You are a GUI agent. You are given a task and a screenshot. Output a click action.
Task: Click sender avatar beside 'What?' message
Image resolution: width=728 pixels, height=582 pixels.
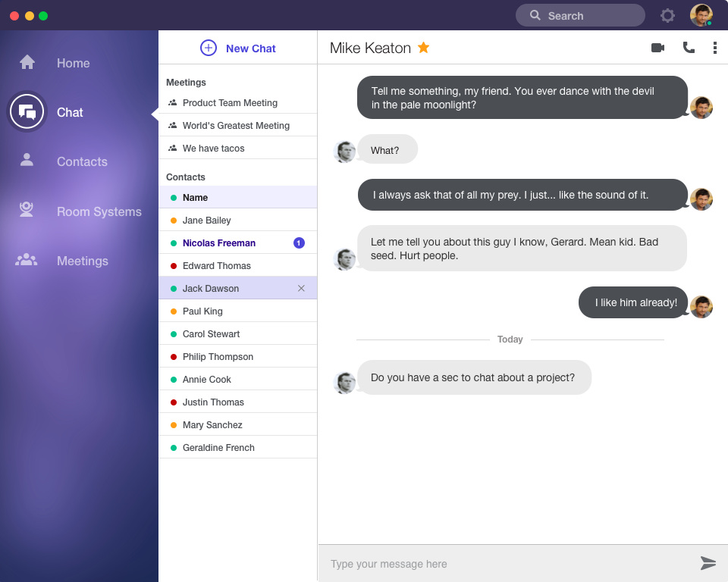(344, 152)
